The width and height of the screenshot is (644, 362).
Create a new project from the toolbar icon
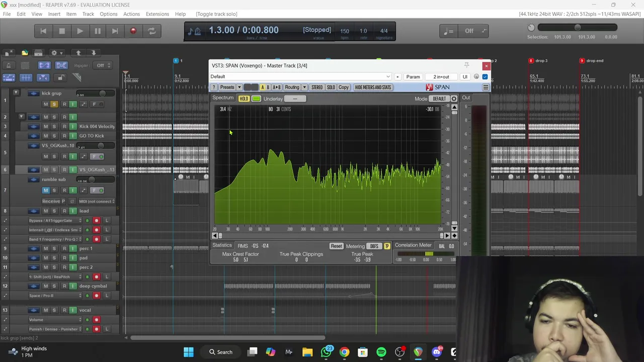coord(9,53)
